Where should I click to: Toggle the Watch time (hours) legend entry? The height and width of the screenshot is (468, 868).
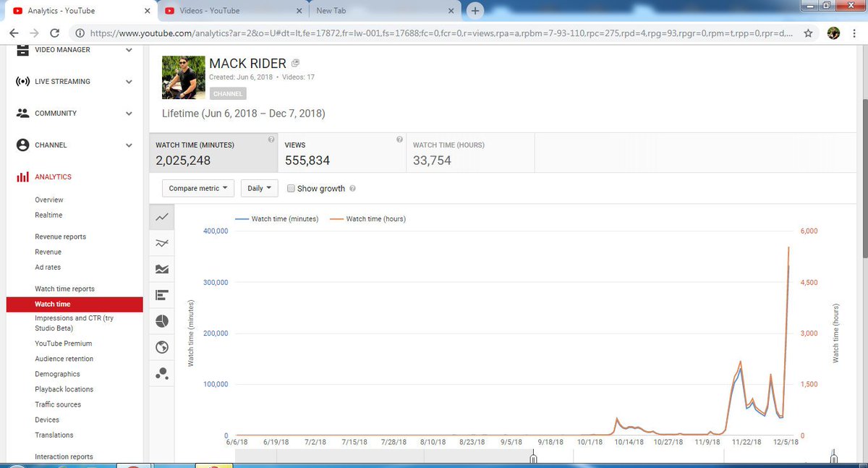367,218
